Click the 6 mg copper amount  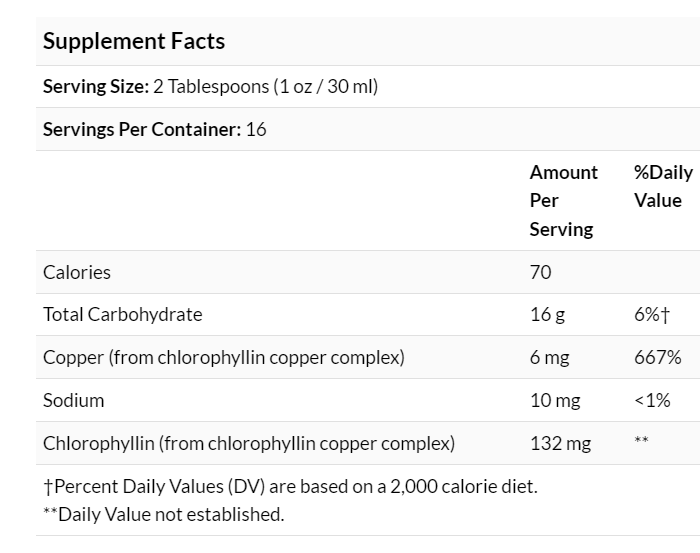pos(550,357)
